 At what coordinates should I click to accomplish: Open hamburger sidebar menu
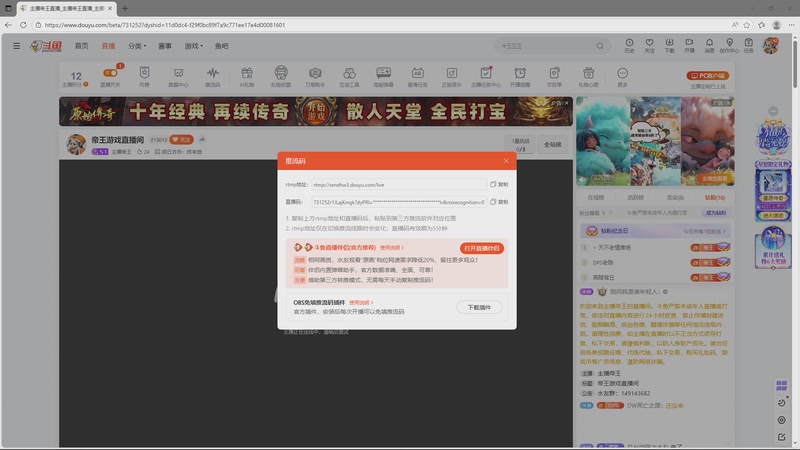(16, 46)
